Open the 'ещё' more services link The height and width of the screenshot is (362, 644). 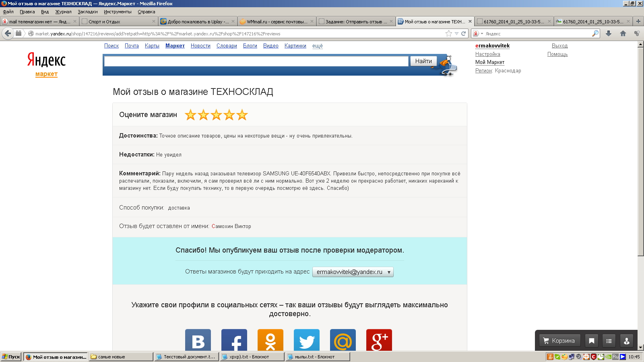318,46
